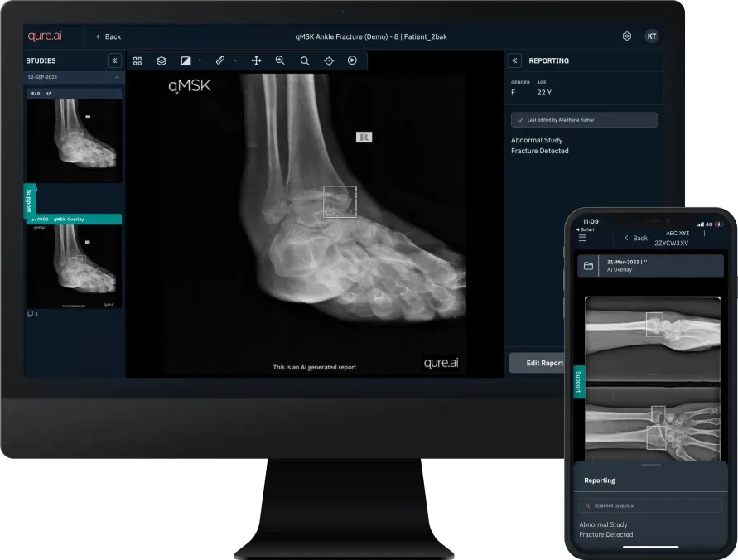Tap phone Fracture Detected text
Screen dimensions: 738x560
pos(606,534)
